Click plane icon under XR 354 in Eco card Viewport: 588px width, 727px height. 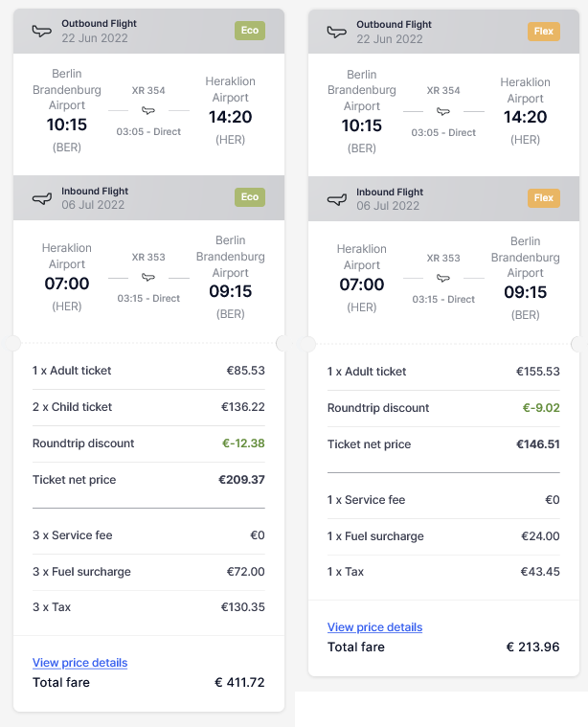click(148, 110)
